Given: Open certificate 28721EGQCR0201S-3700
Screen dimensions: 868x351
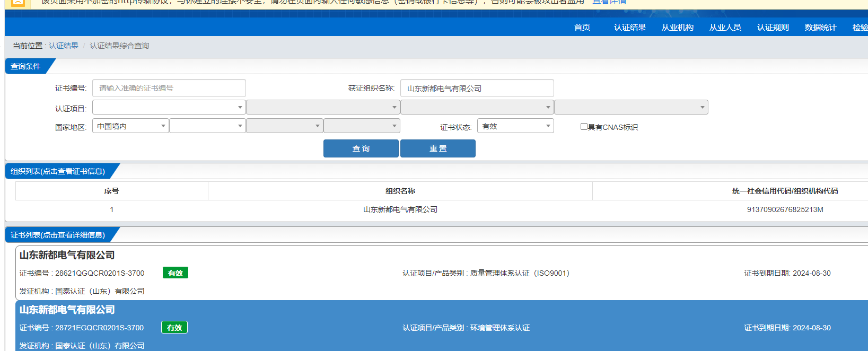Looking at the screenshot, I should (x=99, y=328).
